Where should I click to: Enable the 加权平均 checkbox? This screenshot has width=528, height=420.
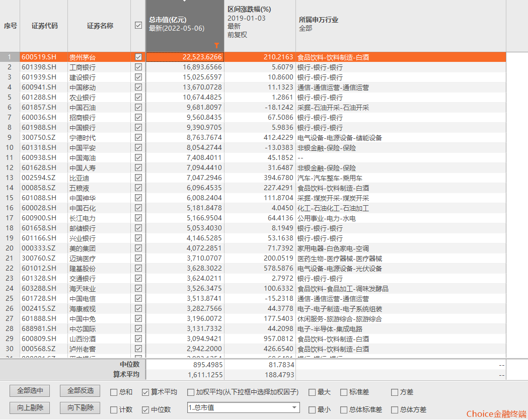point(191,392)
